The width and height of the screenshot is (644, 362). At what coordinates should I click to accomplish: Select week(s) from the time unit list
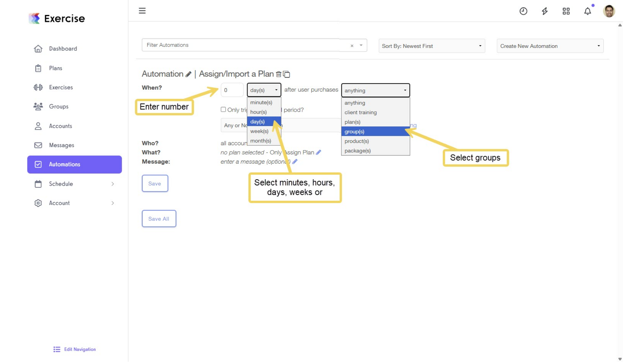pos(264,131)
